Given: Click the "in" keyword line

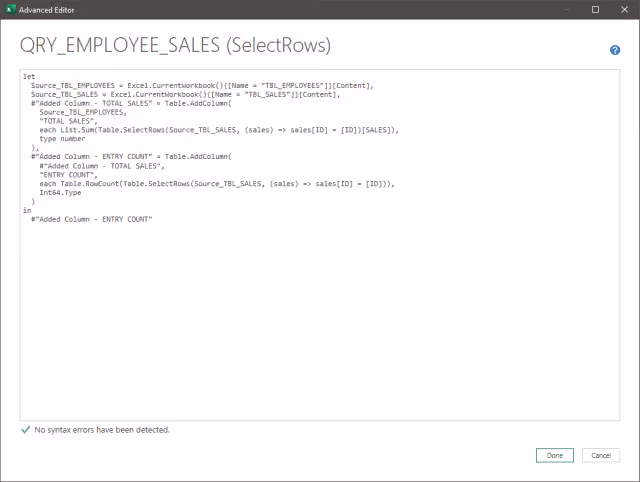Looking at the screenshot, I should coord(27,210).
